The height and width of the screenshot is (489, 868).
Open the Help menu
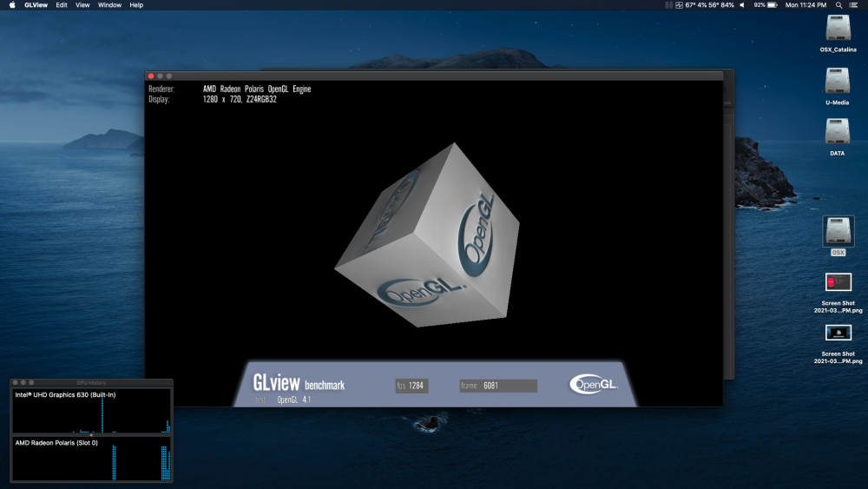pos(136,5)
